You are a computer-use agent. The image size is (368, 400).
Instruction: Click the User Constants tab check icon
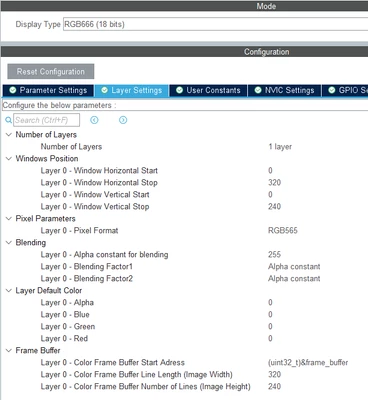pyautogui.click(x=179, y=90)
